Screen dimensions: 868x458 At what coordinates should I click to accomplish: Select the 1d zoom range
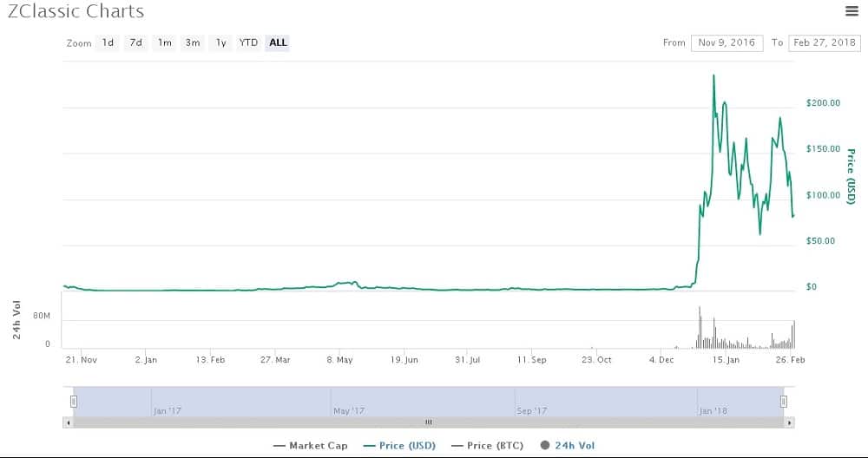click(108, 43)
